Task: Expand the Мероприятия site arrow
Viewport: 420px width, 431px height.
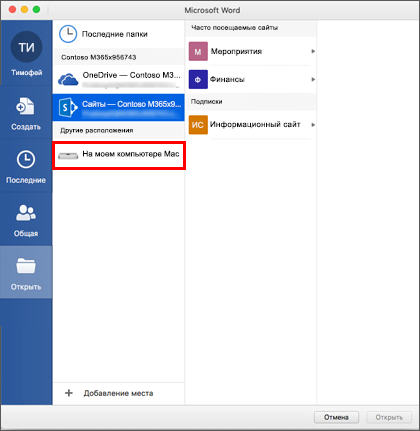Action: [313, 51]
